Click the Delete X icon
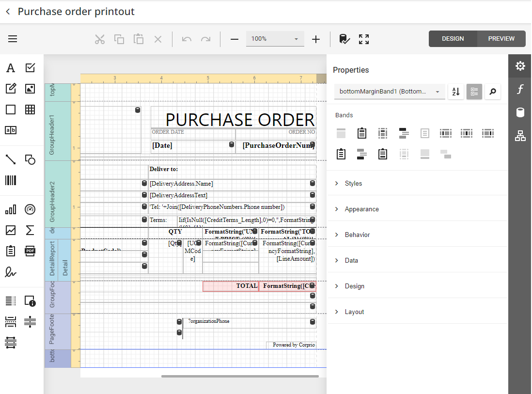This screenshot has width=532, height=394. [158, 39]
